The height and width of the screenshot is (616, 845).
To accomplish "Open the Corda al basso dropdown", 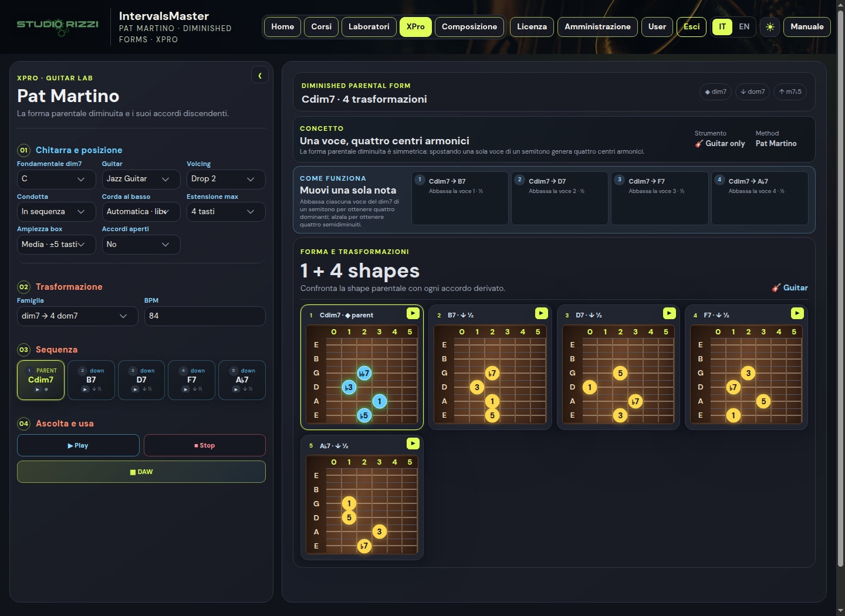I will pyautogui.click(x=141, y=212).
